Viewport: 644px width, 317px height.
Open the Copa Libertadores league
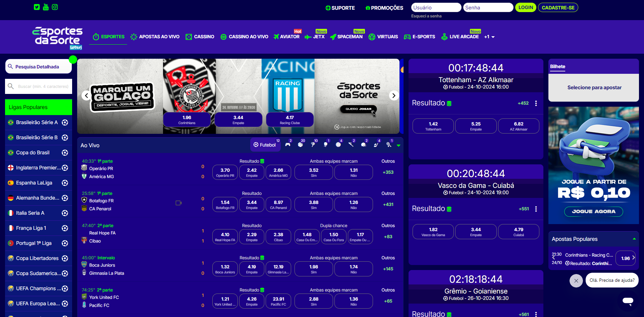(x=39, y=258)
